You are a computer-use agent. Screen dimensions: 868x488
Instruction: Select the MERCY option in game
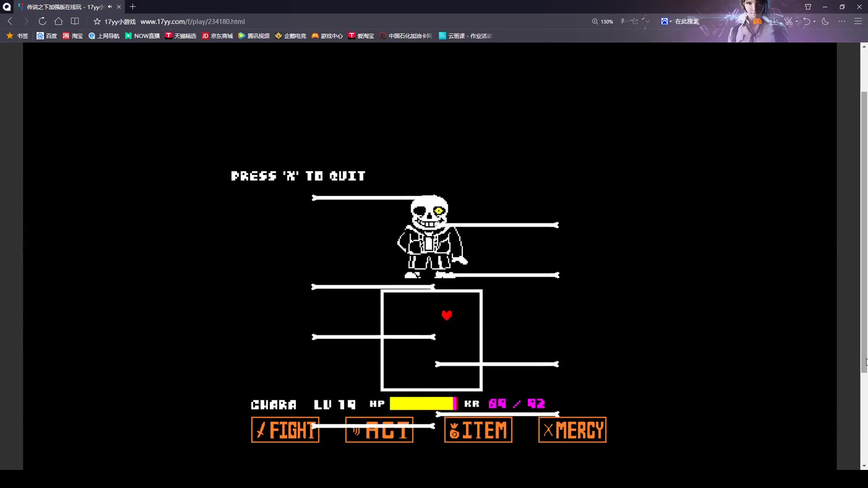coord(572,430)
